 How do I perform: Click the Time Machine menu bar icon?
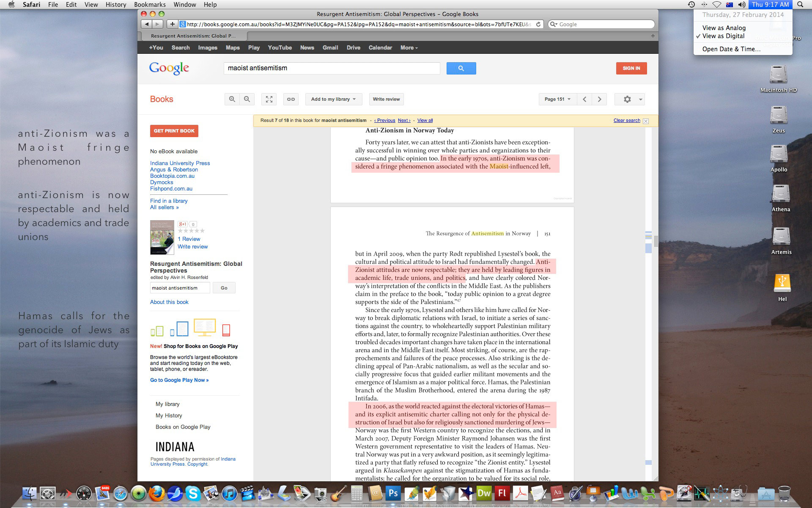[691, 4]
